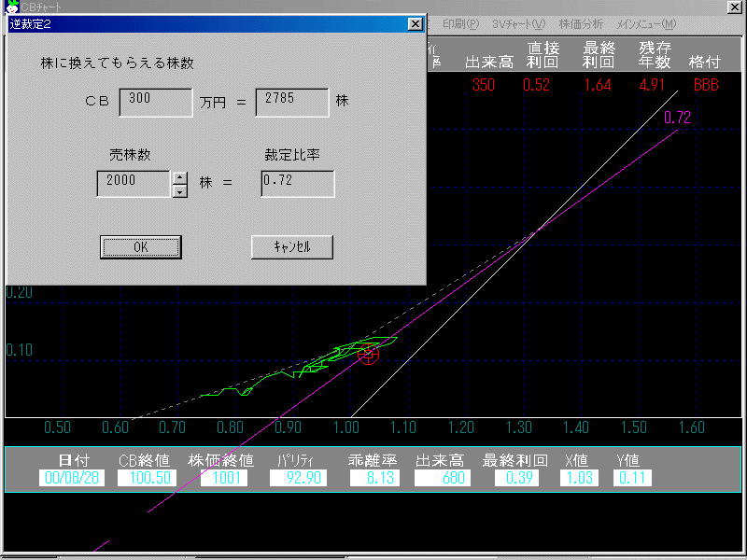Confirm dialog with the OK button

coord(141,247)
